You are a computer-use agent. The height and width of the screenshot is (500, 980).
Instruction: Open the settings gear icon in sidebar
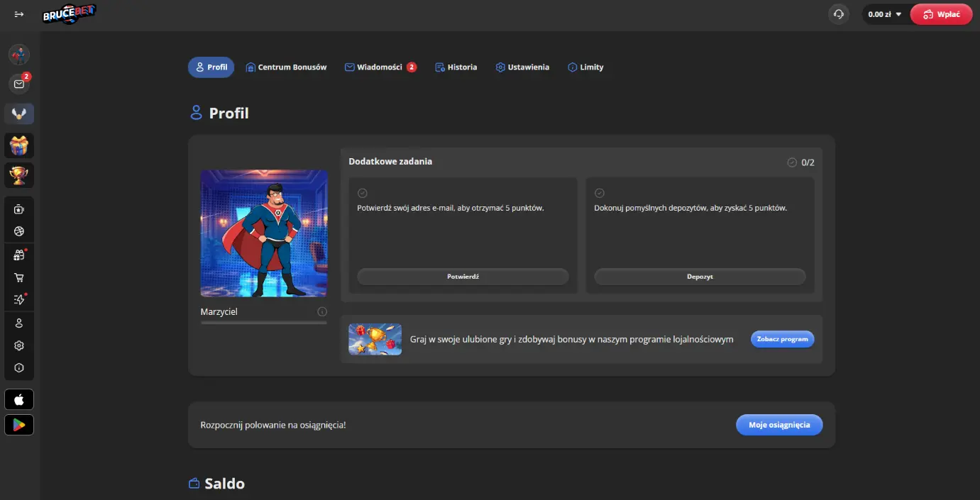click(19, 345)
